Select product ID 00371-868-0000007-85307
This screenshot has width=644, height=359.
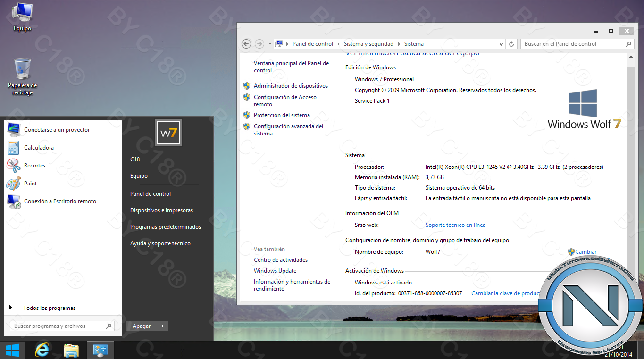tap(430, 293)
